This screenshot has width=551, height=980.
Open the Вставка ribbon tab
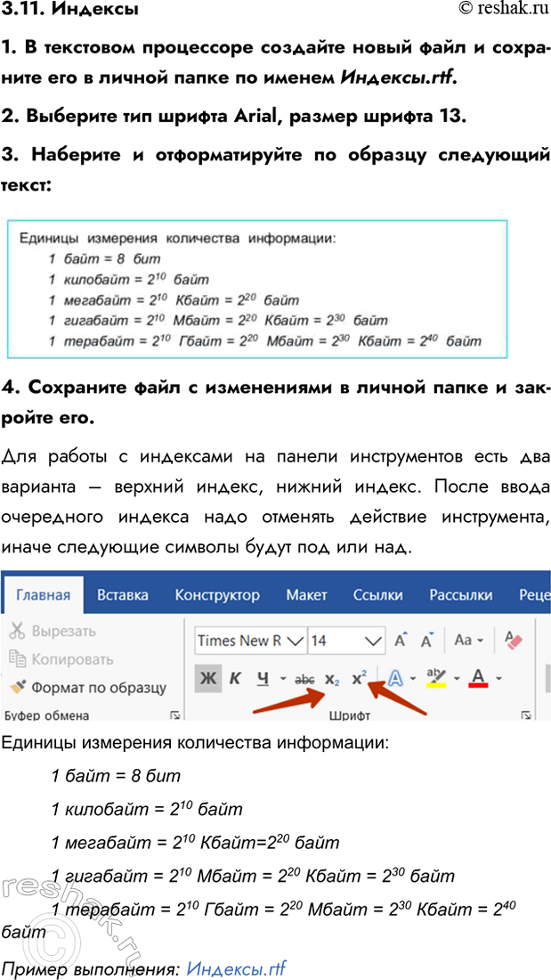pos(123,594)
